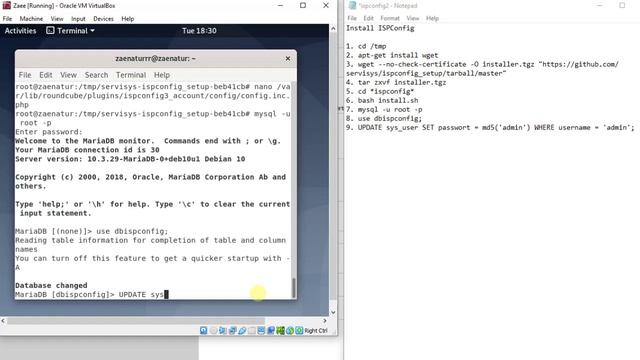Click the keyboard capture icon beside Right Ctrl
The width and height of the screenshot is (640, 360).
coord(299,331)
